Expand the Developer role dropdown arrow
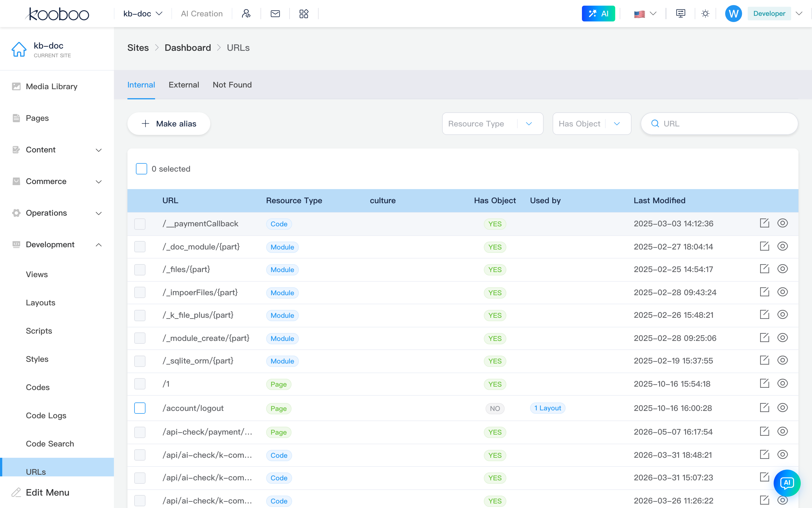Image resolution: width=812 pixels, height=508 pixels. [799, 14]
